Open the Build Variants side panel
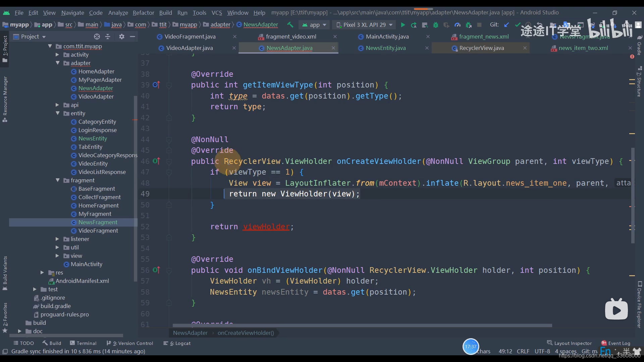The height and width of the screenshot is (362, 644). coord(5,273)
